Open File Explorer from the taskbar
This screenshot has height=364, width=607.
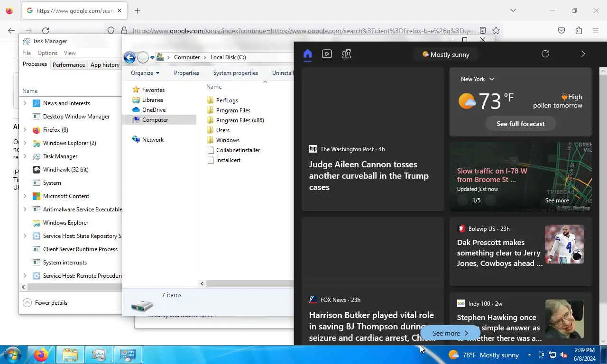click(70, 355)
